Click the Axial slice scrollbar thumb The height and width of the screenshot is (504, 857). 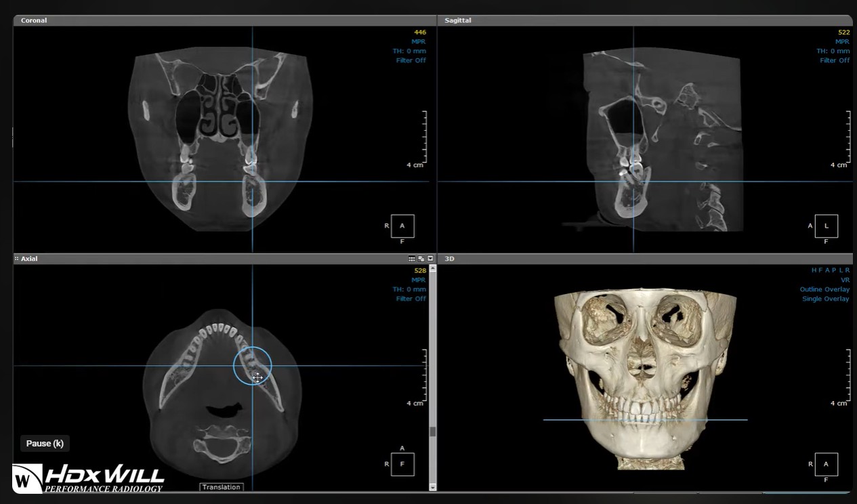point(433,432)
